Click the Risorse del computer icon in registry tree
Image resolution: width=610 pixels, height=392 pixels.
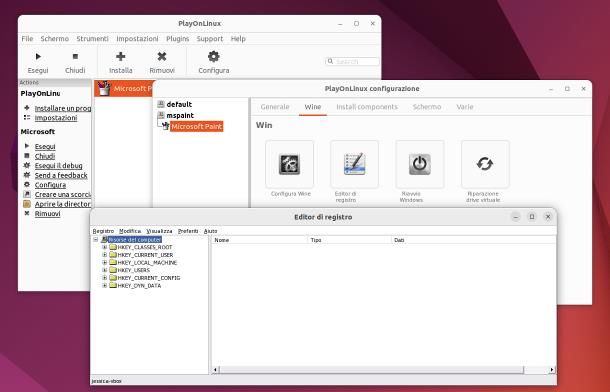[104, 240]
